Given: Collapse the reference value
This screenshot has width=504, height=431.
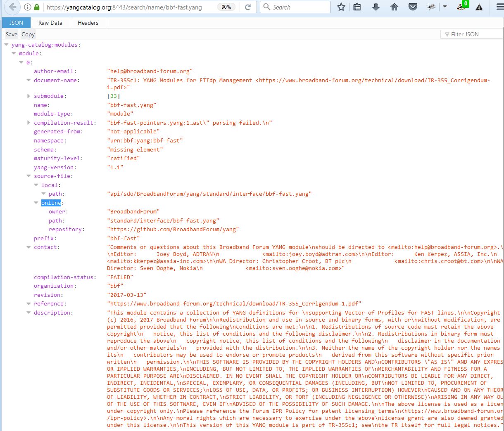Looking at the screenshot, I should tap(29, 304).
